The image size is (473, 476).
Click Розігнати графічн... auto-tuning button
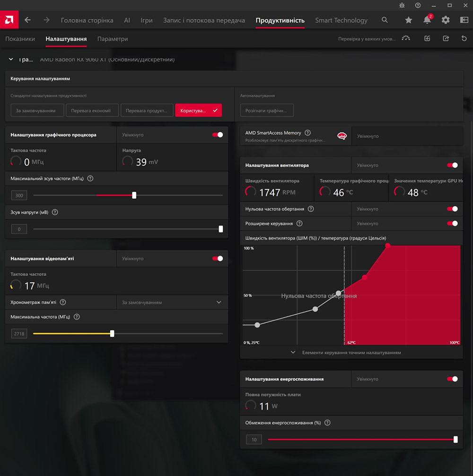pyautogui.click(x=267, y=111)
